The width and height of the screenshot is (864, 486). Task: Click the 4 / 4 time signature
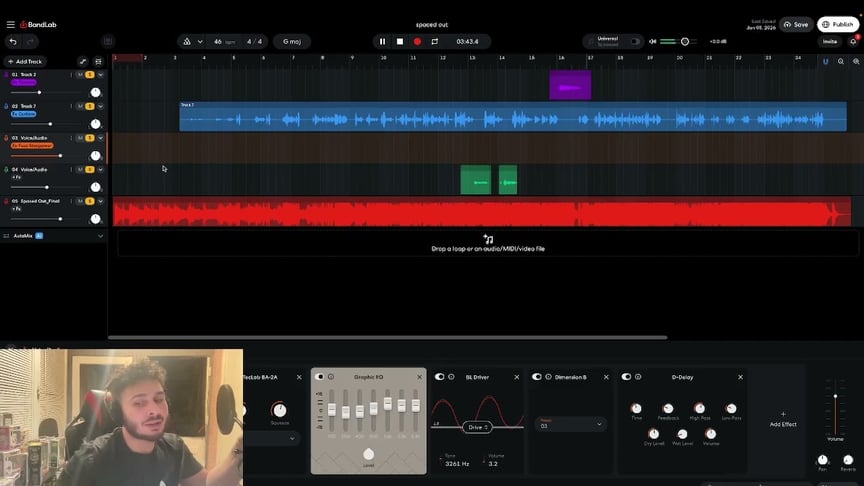tap(255, 41)
